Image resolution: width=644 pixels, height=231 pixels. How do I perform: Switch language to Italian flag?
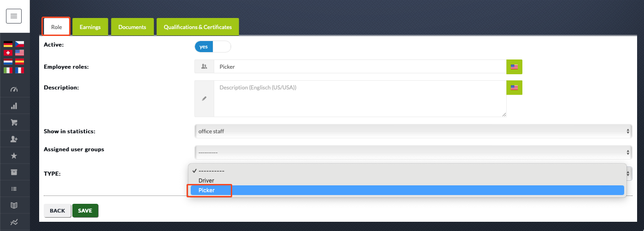8,70
